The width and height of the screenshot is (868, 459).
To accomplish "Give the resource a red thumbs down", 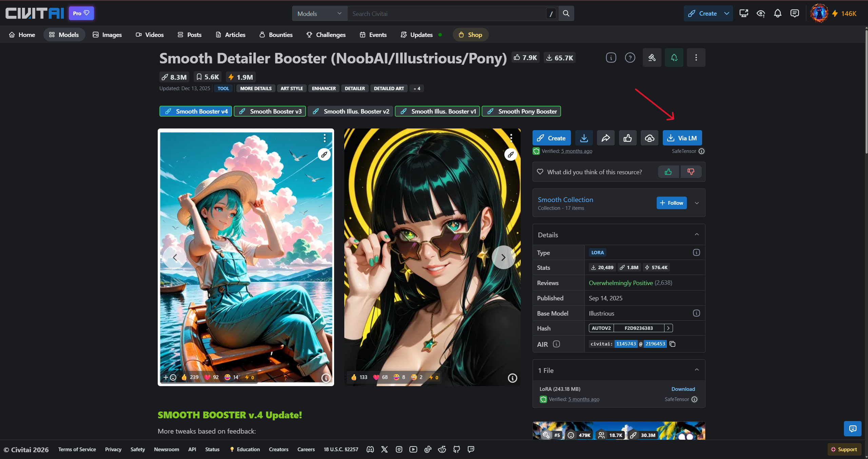I will click(691, 172).
